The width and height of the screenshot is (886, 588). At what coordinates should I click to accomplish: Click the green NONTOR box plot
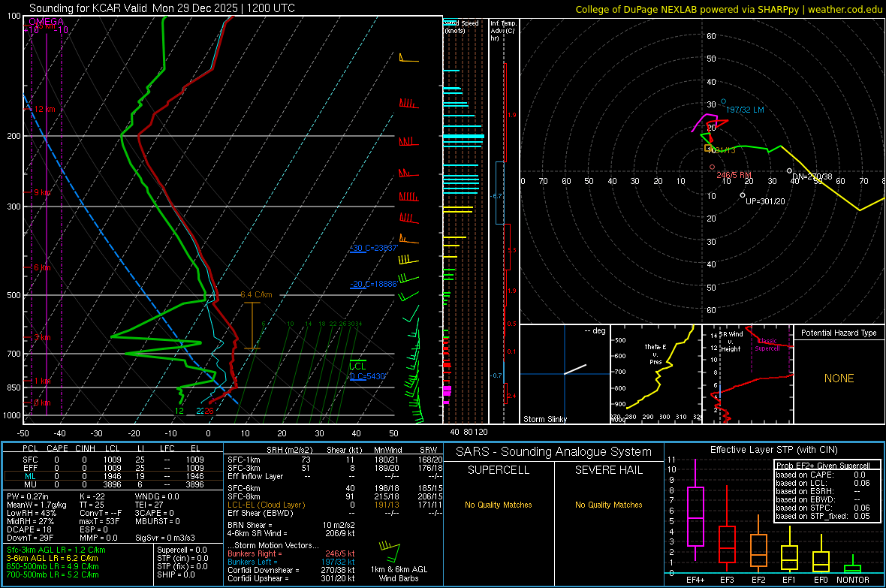pyautogui.click(x=853, y=565)
